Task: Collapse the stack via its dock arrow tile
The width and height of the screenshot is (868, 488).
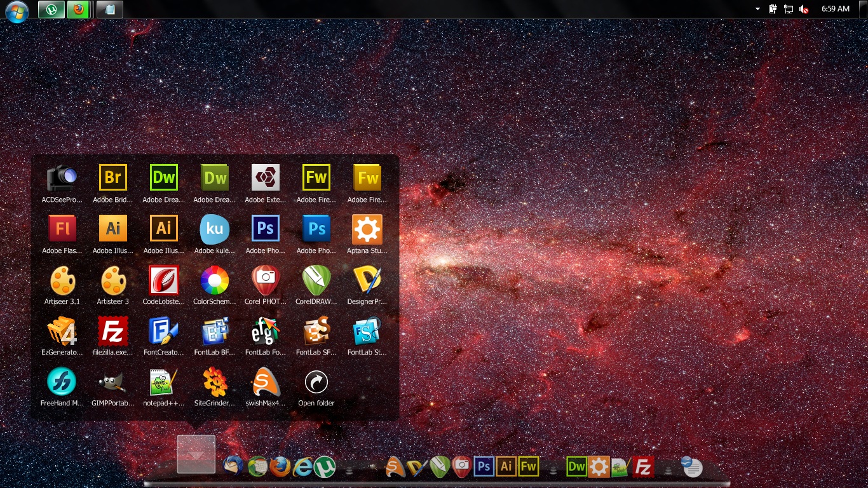Action: (x=196, y=454)
